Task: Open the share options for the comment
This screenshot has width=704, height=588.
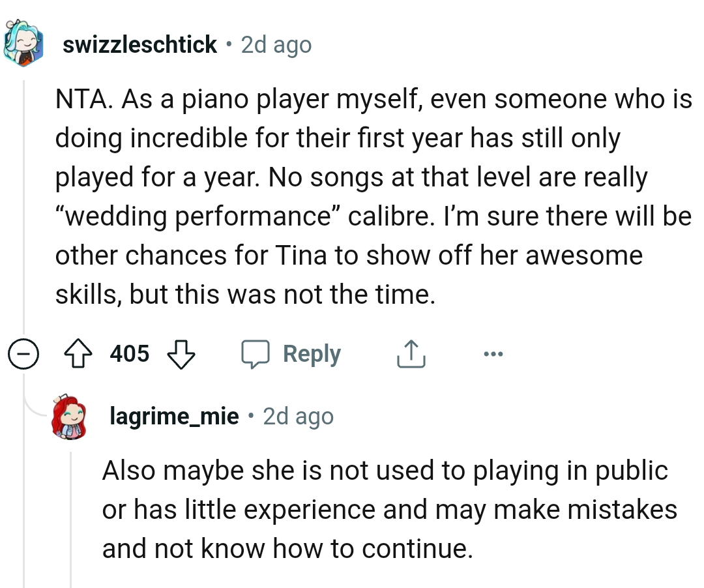Action: pos(410,353)
